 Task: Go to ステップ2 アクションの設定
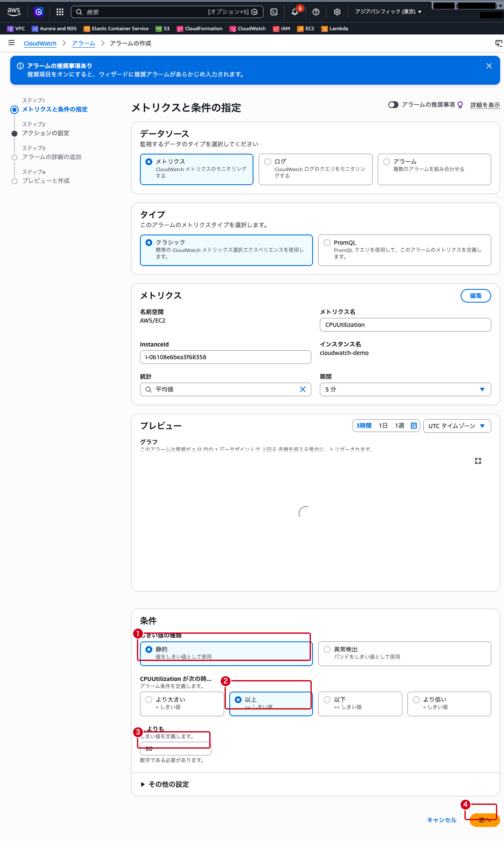click(46, 133)
